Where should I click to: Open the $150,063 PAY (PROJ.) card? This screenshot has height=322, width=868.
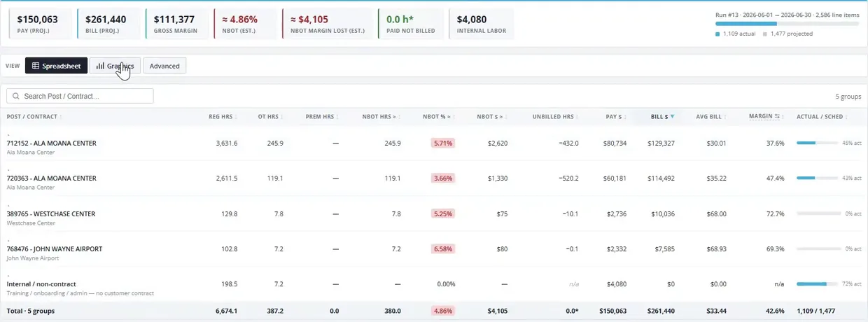[x=42, y=24]
